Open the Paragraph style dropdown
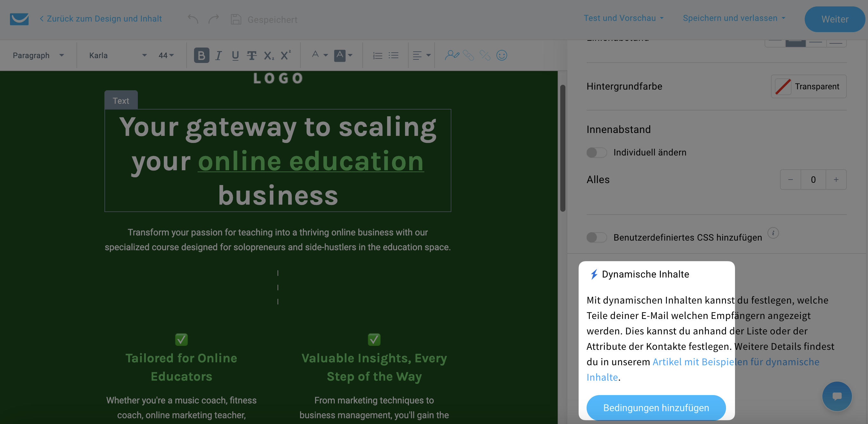This screenshot has width=868, height=424. (38, 55)
